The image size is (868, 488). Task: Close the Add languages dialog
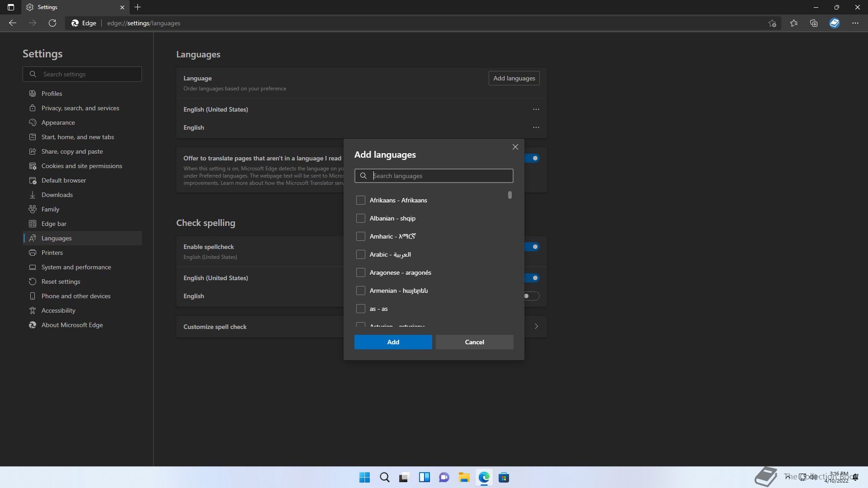tap(515, 147)
